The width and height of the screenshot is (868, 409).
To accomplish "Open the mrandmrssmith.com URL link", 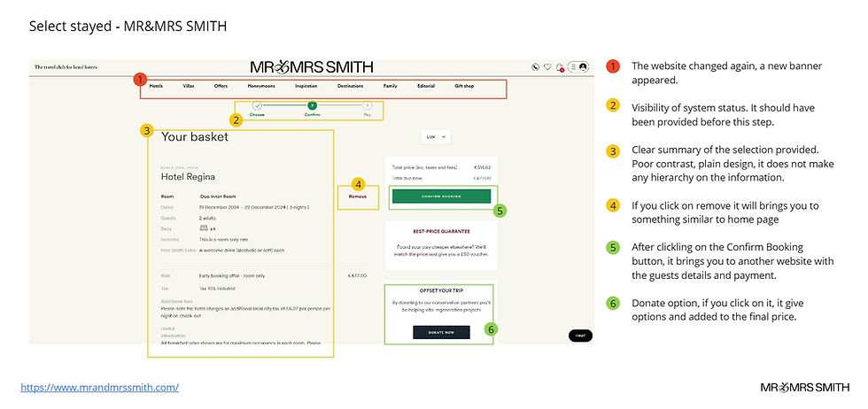I will pos(99,388).
